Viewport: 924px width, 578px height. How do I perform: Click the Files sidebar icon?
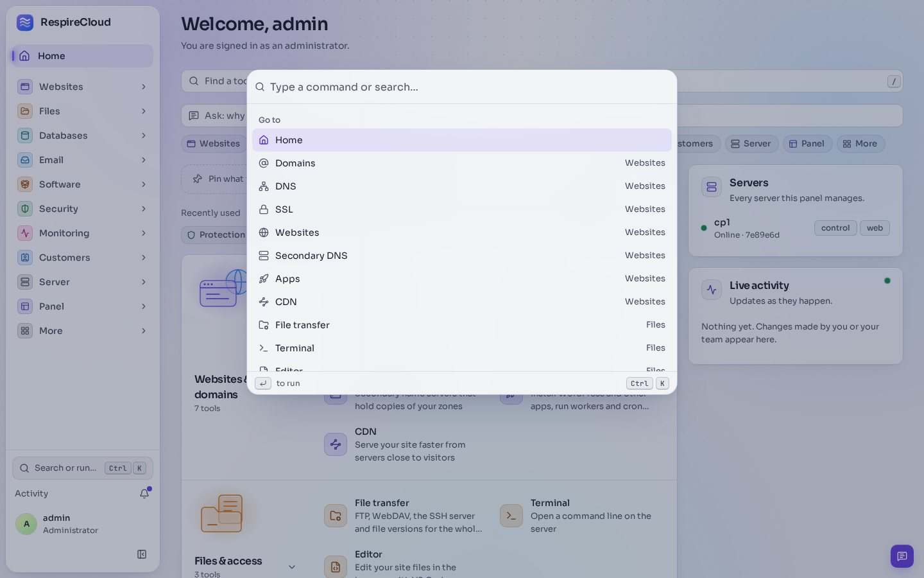[25, 111]
